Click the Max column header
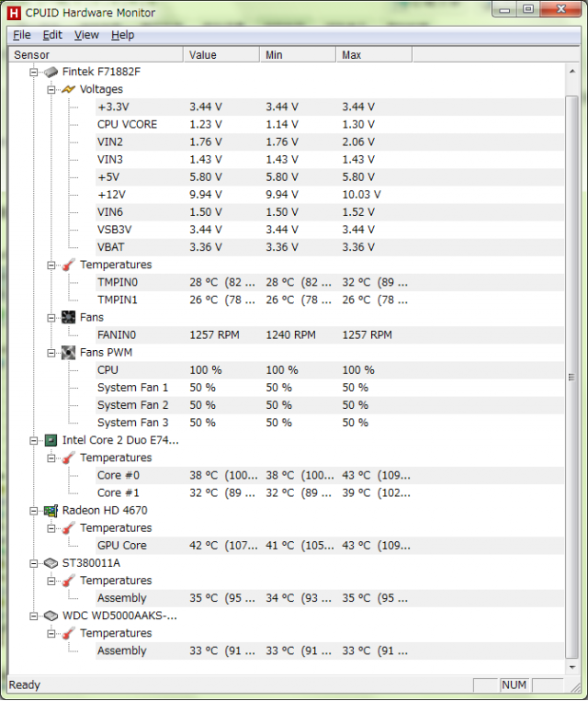 tap(374, 54)
